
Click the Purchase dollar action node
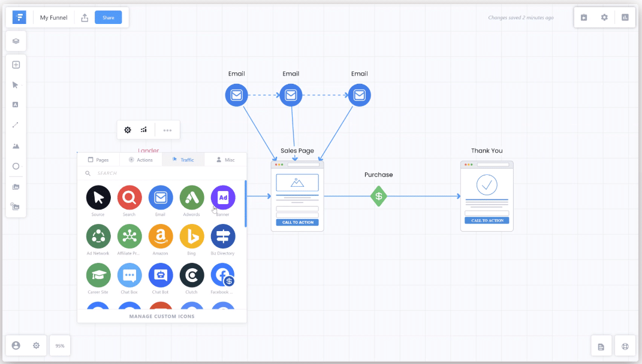(378, 196)
